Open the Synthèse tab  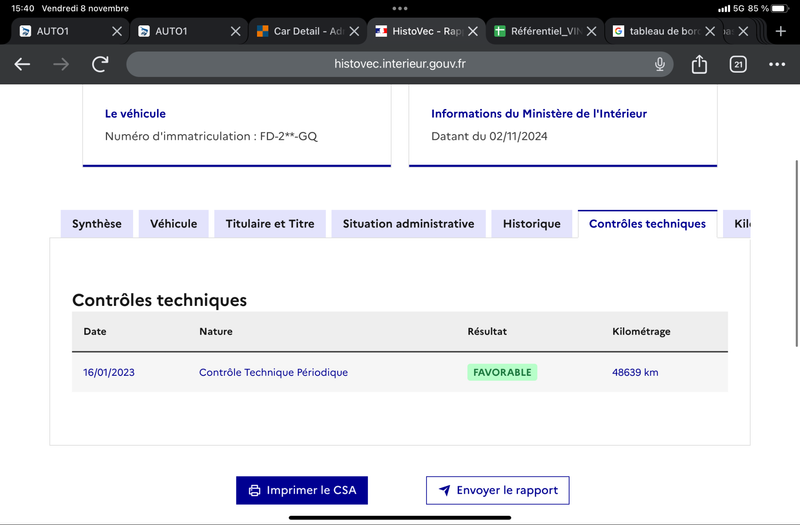97,223
